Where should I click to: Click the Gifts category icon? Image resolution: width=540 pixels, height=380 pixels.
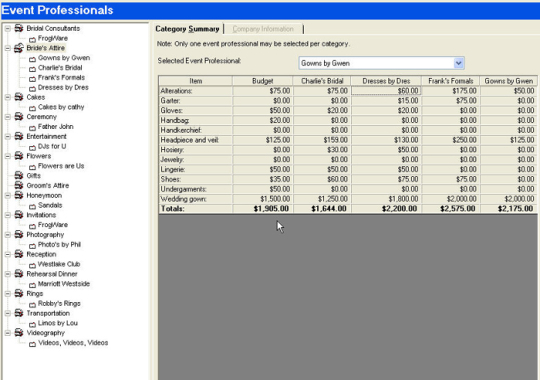pos(19,176)
